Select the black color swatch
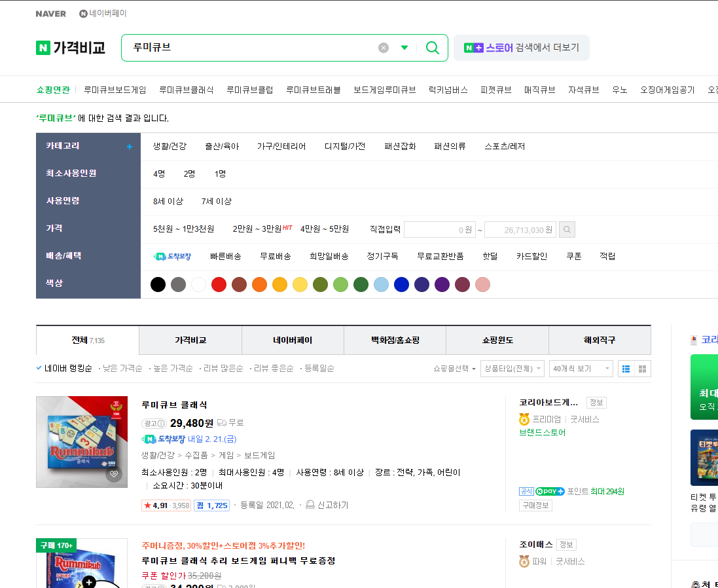The image size is (718, 588). pyautogui.click(x=158, y=284)
